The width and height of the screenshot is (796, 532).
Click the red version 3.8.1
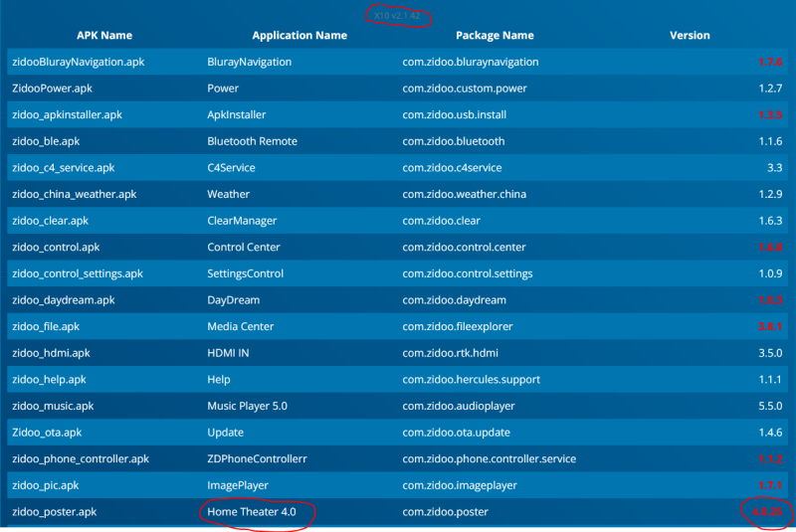pyautogui.click(x=770, y=326)
